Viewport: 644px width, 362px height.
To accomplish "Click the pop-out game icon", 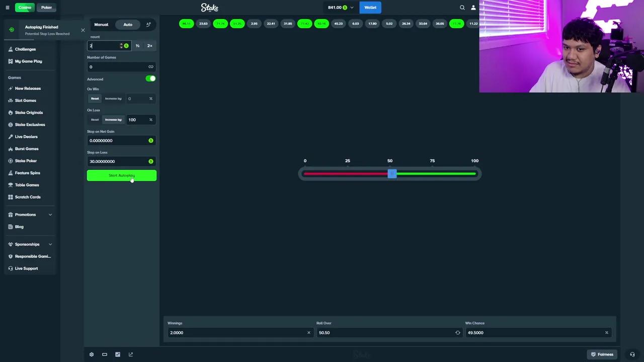I will tap(131, 354).
